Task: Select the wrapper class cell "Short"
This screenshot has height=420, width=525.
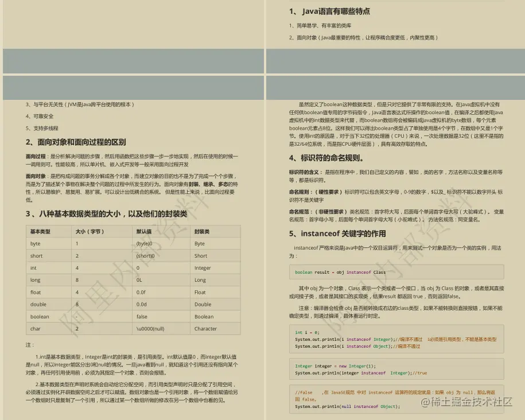Action: click(201, 256)
